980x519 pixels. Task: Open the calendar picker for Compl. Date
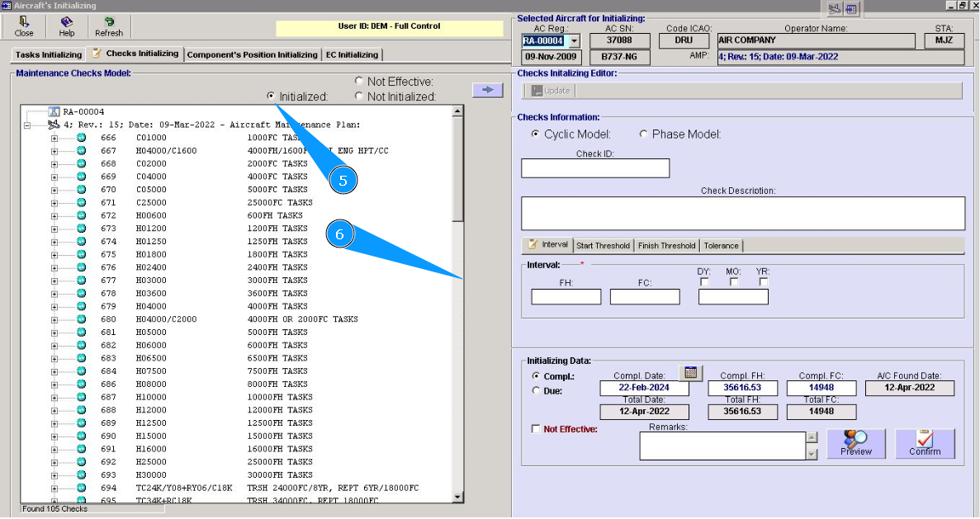click(x=691, y=373)
